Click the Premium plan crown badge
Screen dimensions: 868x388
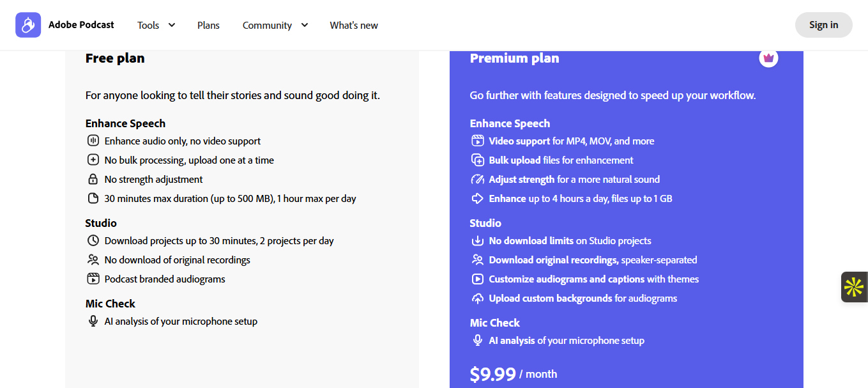[768, 58]
